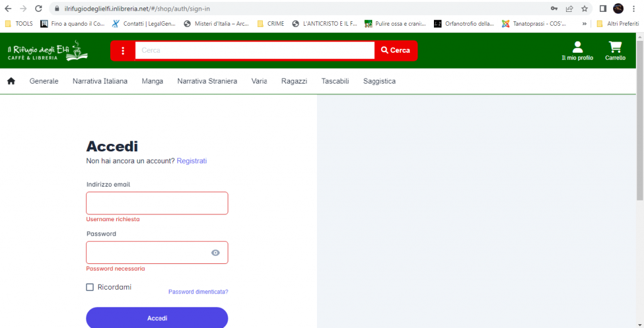Screen dimensions: 644x328
Task: Show password with eye icon
Action: (x=216, y=253)
